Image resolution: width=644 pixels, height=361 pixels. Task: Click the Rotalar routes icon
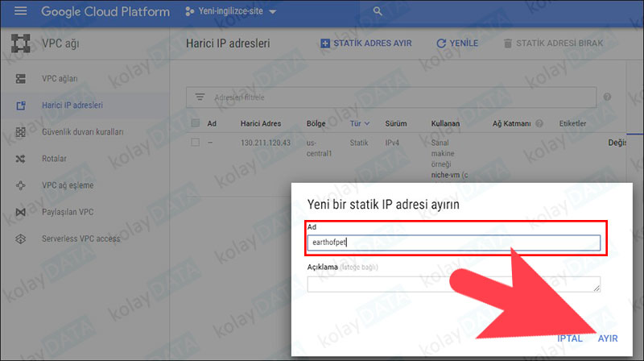(21, 159)
